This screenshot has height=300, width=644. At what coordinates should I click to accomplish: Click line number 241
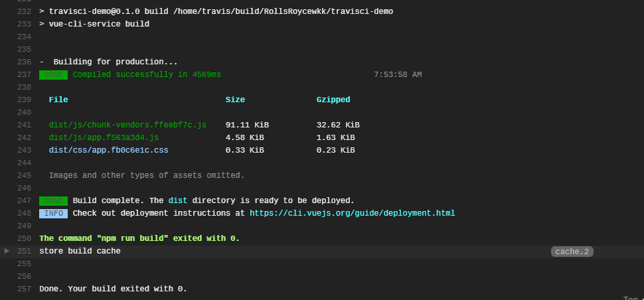[x=24, y=125]
